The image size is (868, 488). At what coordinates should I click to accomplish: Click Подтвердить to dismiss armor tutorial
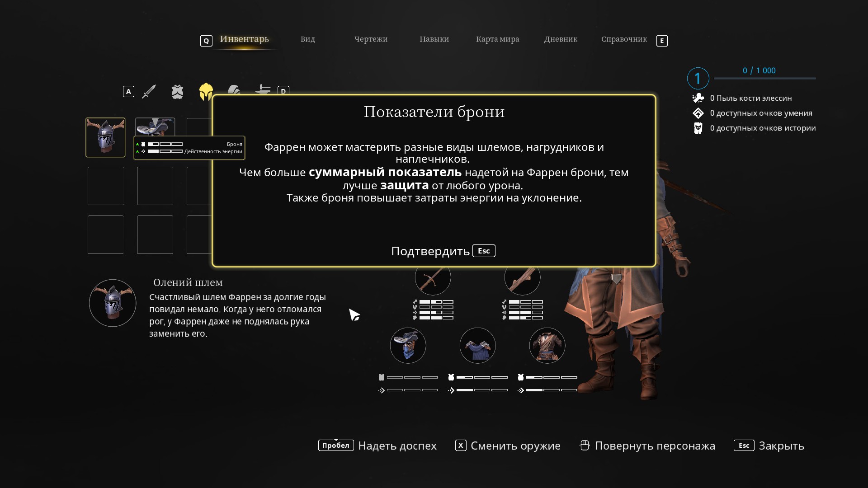click(x=430, y=251)
